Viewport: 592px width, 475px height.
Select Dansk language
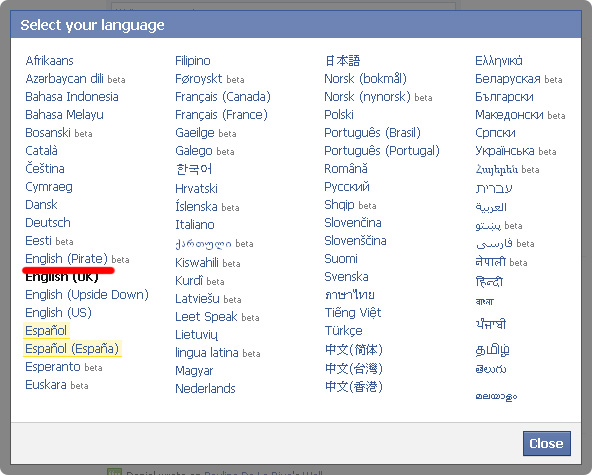tap(41, 205)
